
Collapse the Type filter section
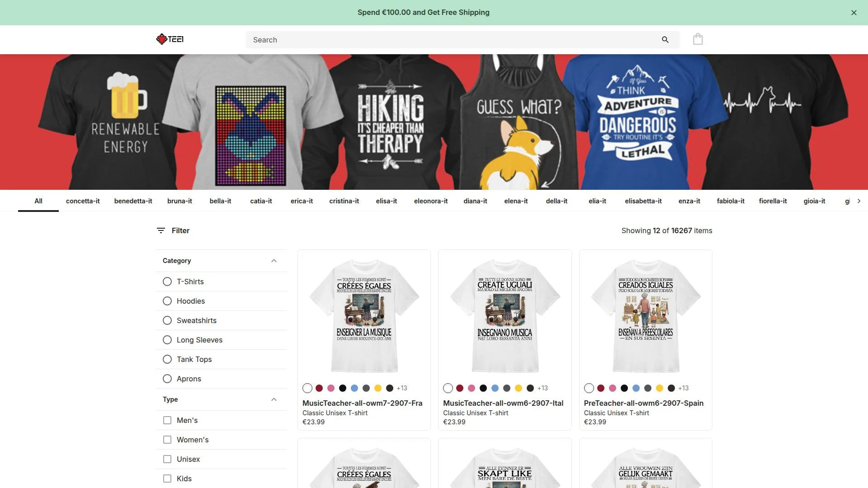click(x=274, y=399)
